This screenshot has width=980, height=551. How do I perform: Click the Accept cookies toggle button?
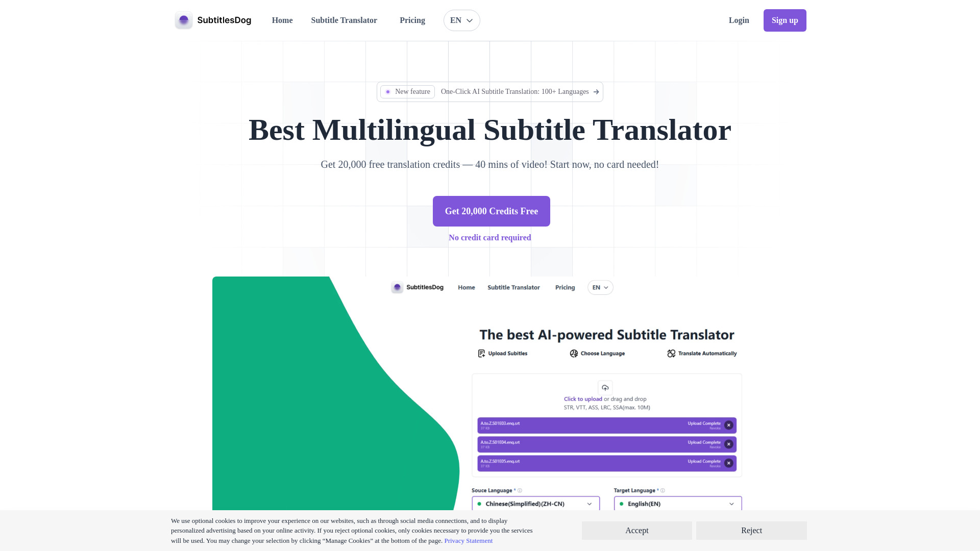[x=636, y=530]
